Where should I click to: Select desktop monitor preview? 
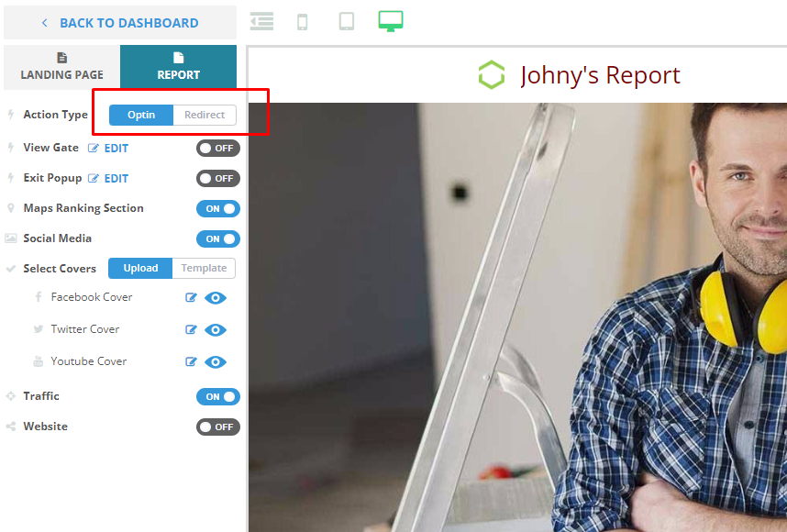pos(391,21)
